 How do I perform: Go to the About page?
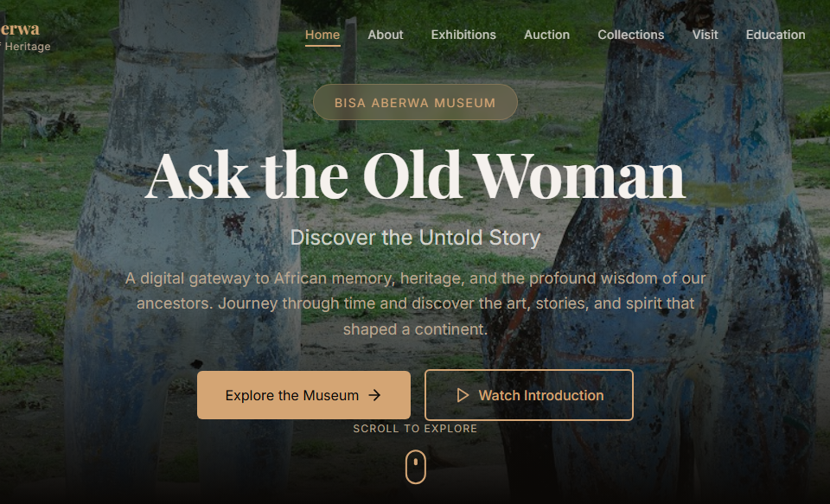click(x=386, y=35)
